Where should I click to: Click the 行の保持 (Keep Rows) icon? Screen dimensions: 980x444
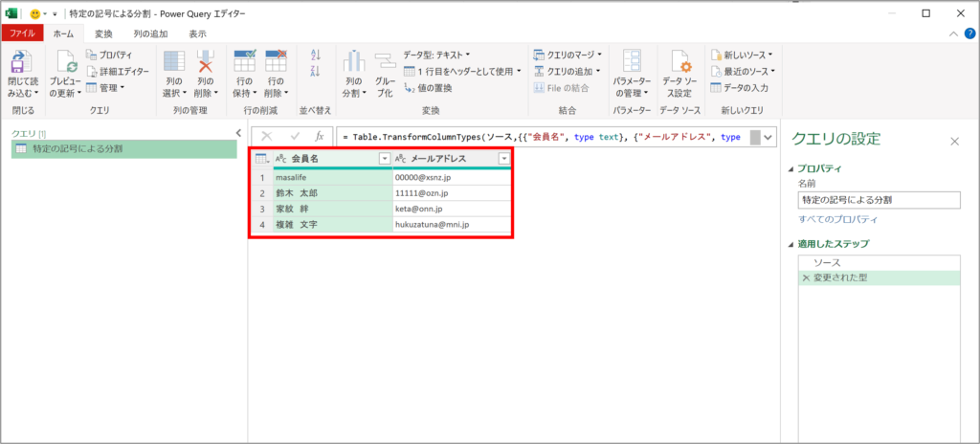coord(245,64)
